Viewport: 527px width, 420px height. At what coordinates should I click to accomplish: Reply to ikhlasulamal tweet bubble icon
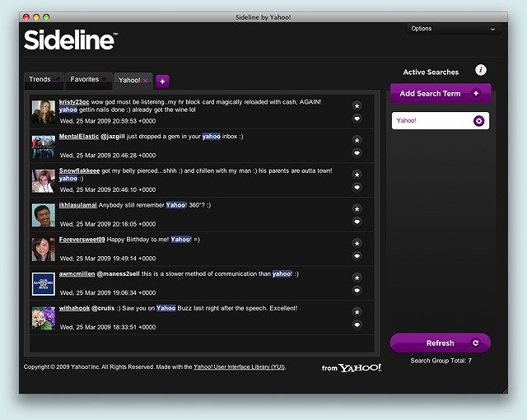(x=357, y=222)
